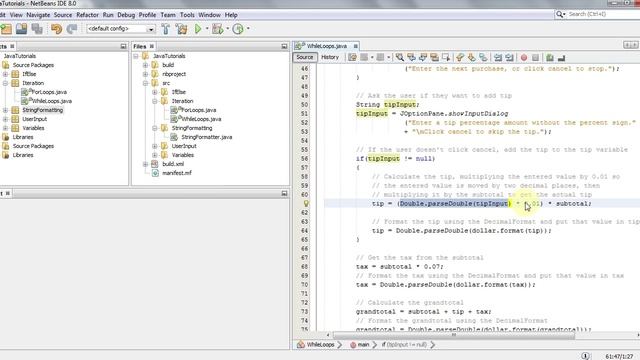
Task: Click the Next Bookmark icon
Action: point(471,58)
